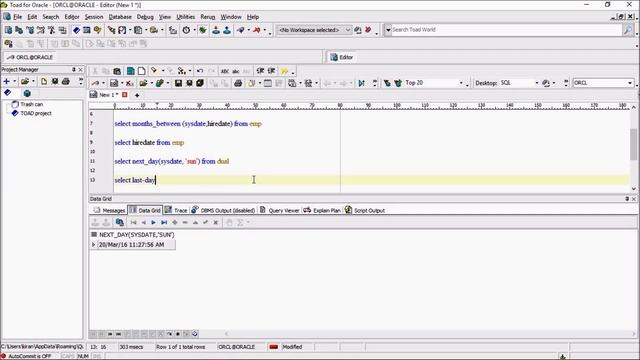Jump to last record in data grid

pos(164,222)
